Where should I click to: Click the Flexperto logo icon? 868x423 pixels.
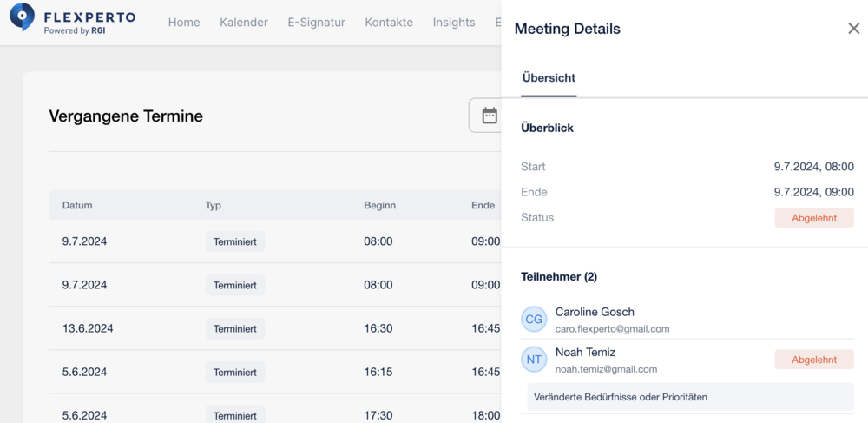(x=23, y=17)
